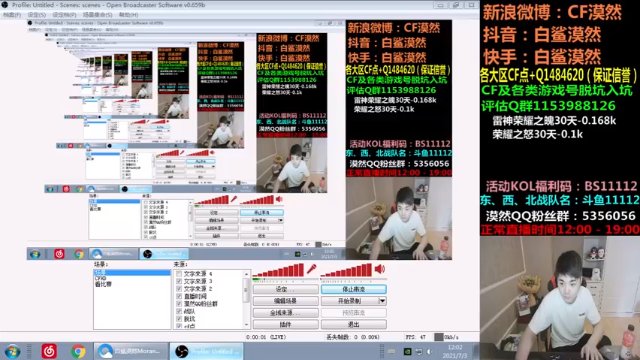Click the 插件 plugins button
The image size is (640, 360).
coord(286,324)
